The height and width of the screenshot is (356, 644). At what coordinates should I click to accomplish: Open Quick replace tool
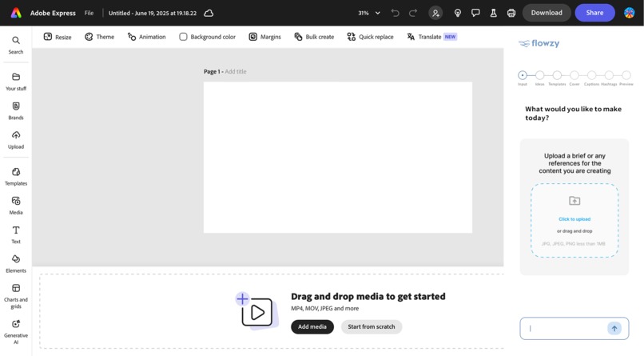pos(370,37)
